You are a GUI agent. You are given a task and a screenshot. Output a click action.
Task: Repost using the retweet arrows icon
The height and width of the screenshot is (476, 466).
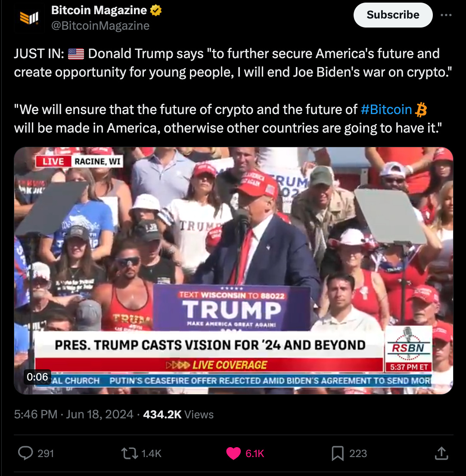point(130,454)
